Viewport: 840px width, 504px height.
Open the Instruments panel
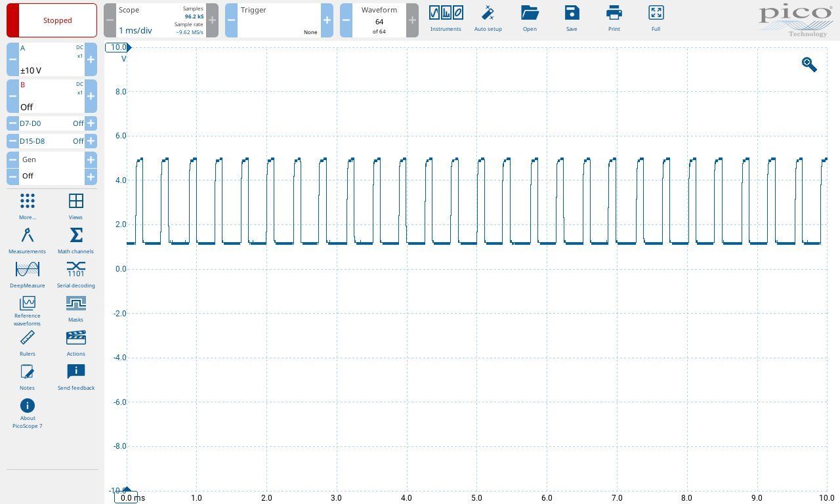click(x=446, y=18)
